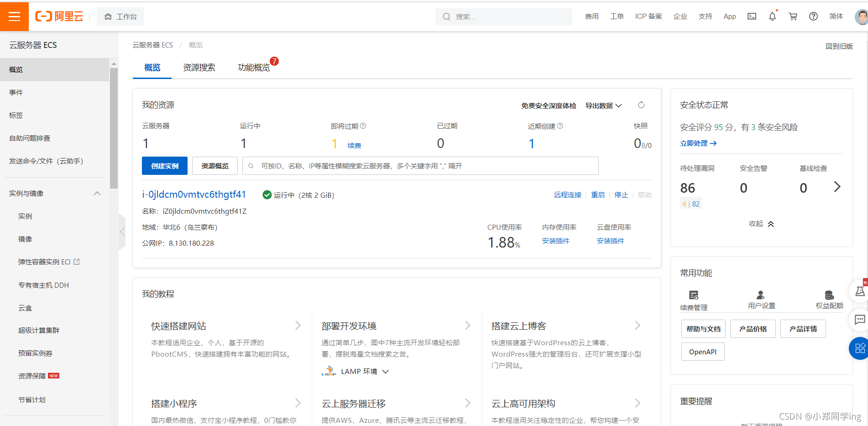868x426 pixels.
Task: Click 免费安全深度体检
Action: tap(549, 105)
